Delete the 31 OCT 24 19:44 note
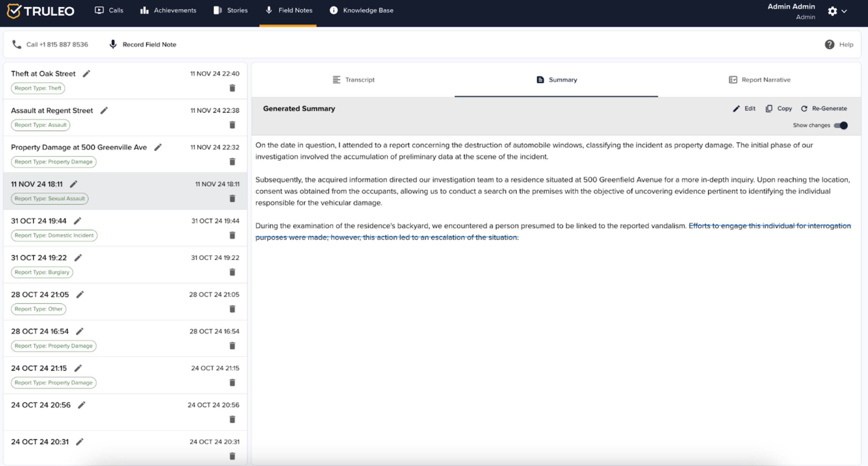868x466 pixels. pos(232,235)
